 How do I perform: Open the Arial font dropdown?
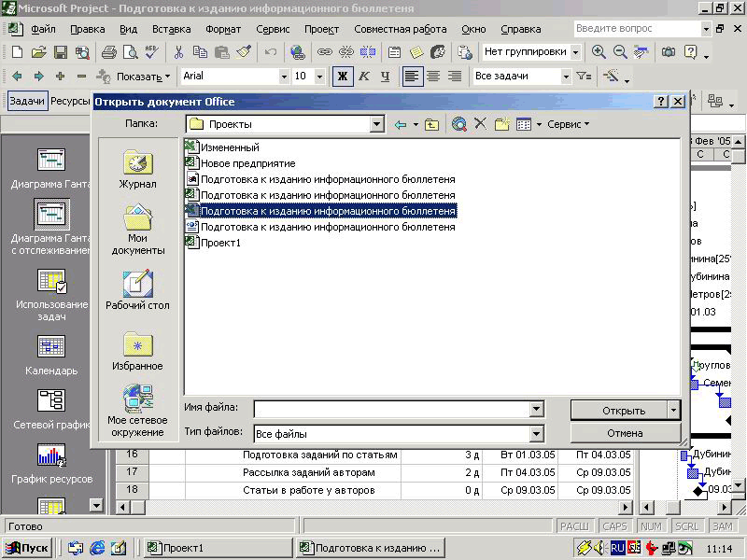click(x=284, y=77)
